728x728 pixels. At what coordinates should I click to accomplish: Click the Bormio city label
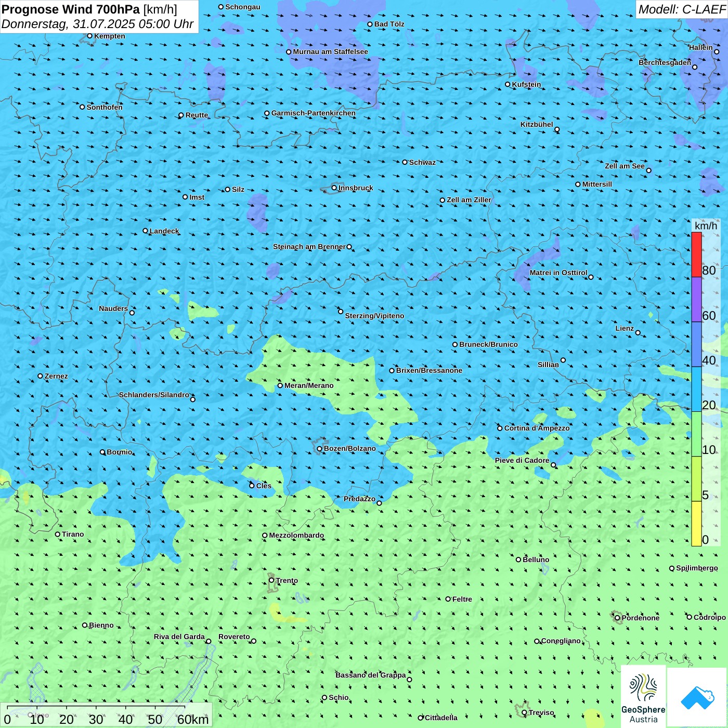tap(119, 452)
